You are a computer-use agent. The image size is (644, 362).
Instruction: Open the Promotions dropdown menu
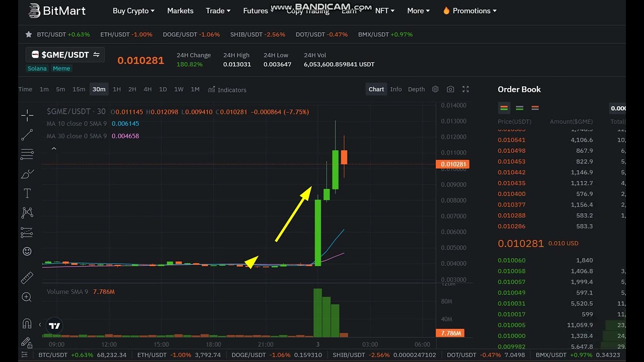(x=469, y=11)
